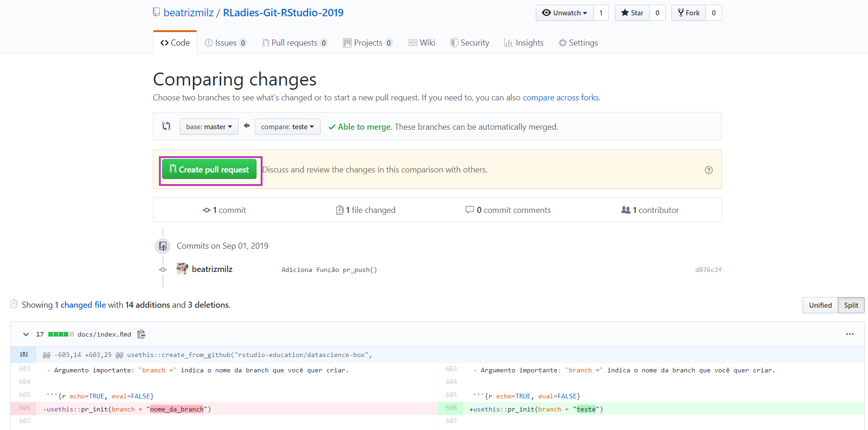Open the Insights tab
The height and width of the screenshot is (430, 868).
524,43
